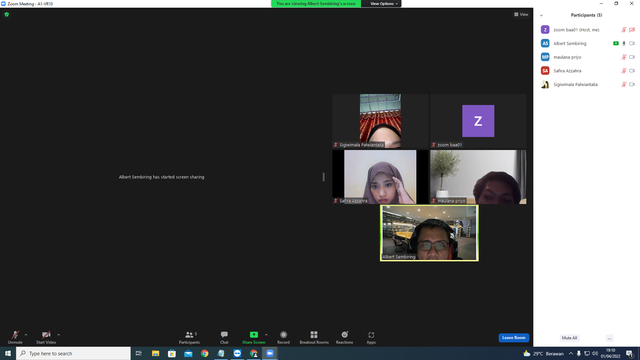Click Albert Sembiring's camera icon in list

[632, 43]
